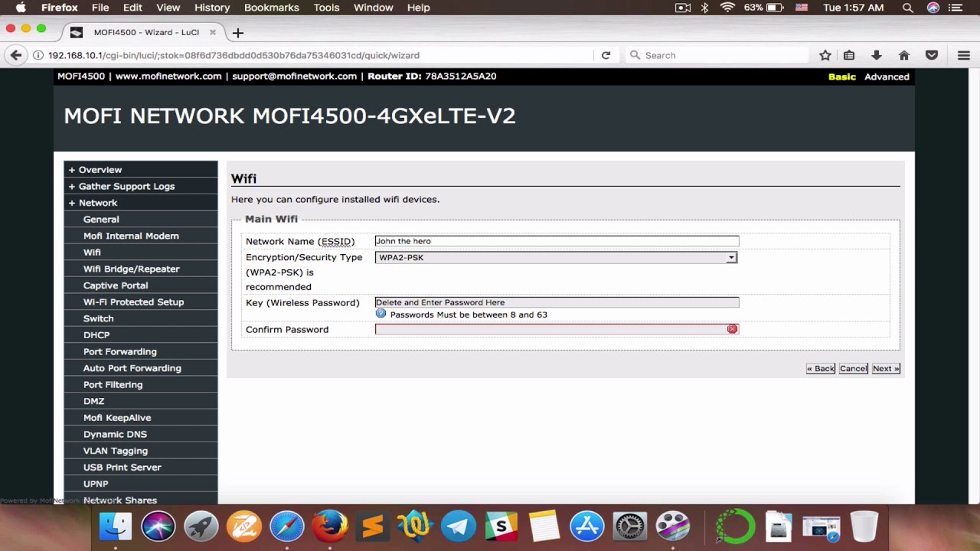Show bookmarks library icon

click(x=849, y=55)
